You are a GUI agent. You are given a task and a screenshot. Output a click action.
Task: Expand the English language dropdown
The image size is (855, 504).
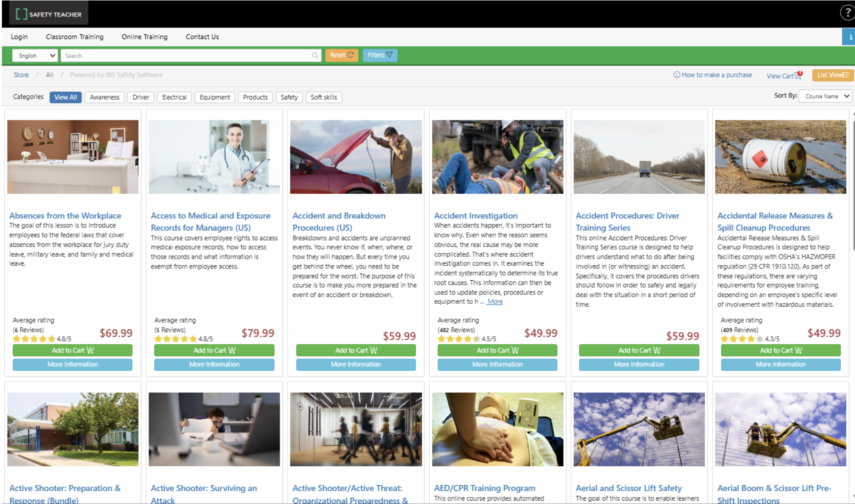35,56
